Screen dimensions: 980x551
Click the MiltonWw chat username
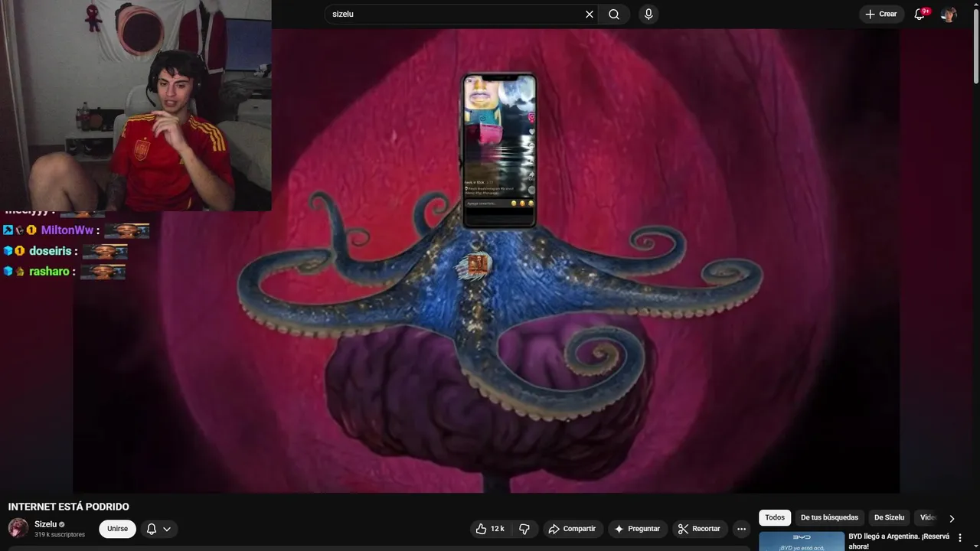coord(67,230)
